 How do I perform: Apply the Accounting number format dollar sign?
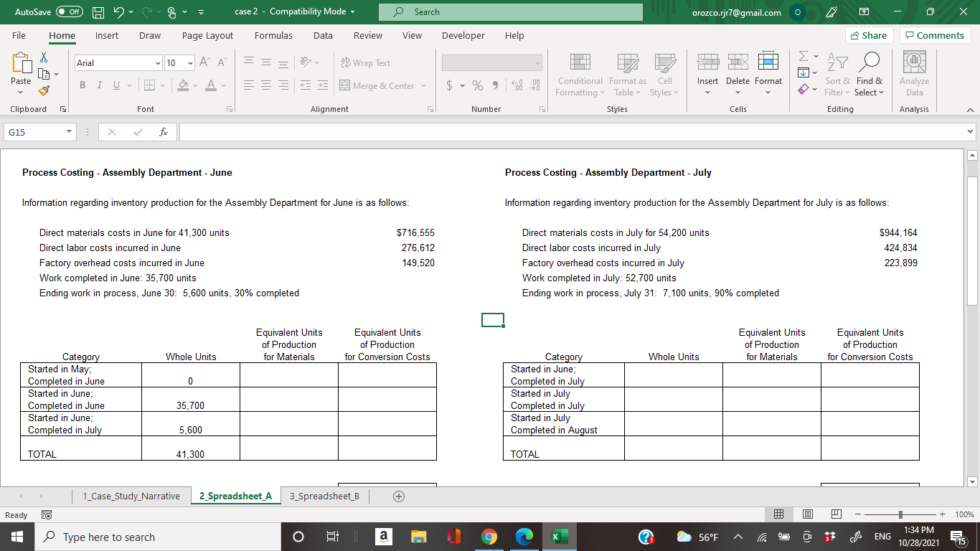(448, 85)
